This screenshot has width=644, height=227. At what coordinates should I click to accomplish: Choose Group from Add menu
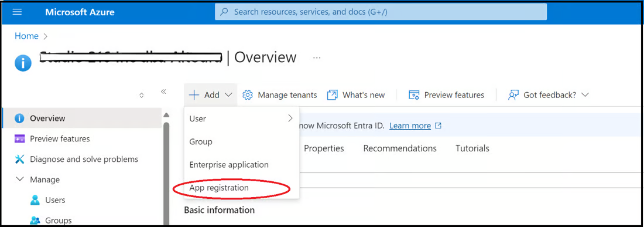241,141
